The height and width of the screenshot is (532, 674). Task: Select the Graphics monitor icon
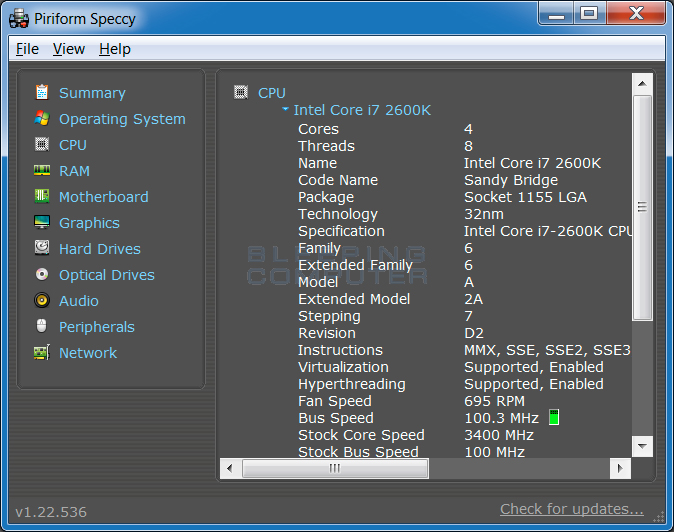(42, 223)
